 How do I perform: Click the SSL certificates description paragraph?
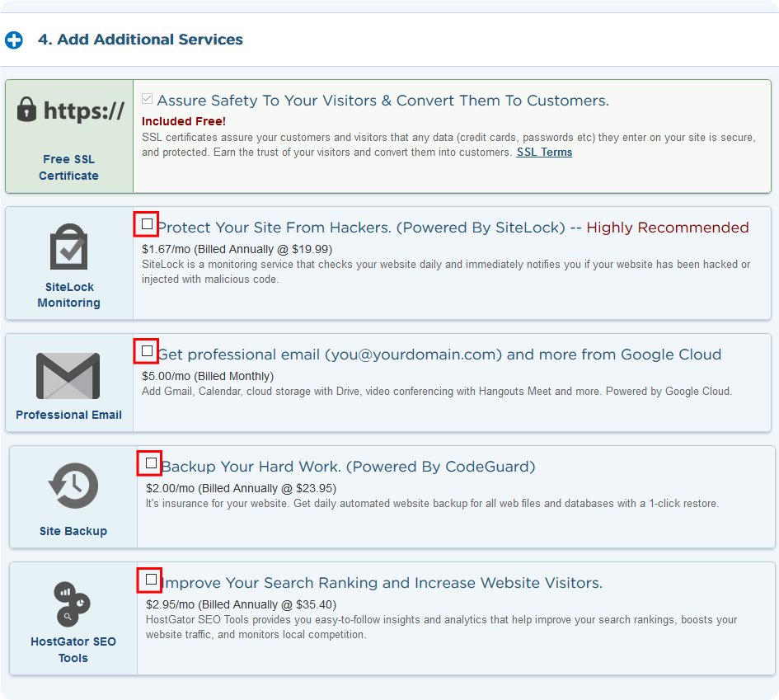(x=448, y=144)
